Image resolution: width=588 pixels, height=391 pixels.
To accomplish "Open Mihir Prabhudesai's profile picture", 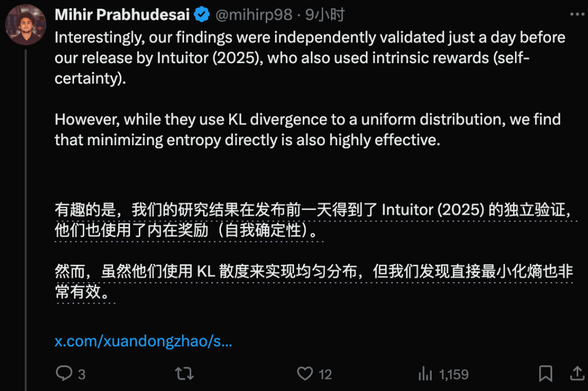I will click(26, 24).
